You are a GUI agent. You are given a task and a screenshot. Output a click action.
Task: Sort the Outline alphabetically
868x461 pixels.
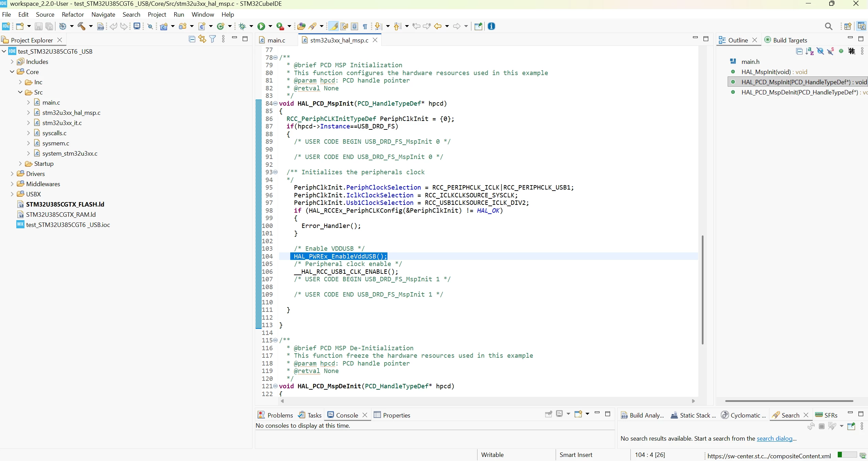(810, 51)
